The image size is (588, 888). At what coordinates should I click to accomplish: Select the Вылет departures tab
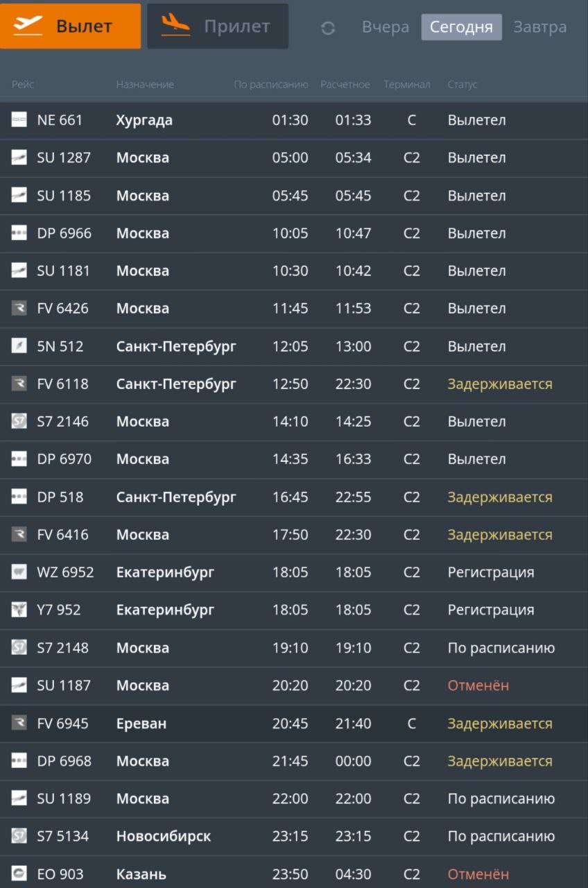pos(71,26)
